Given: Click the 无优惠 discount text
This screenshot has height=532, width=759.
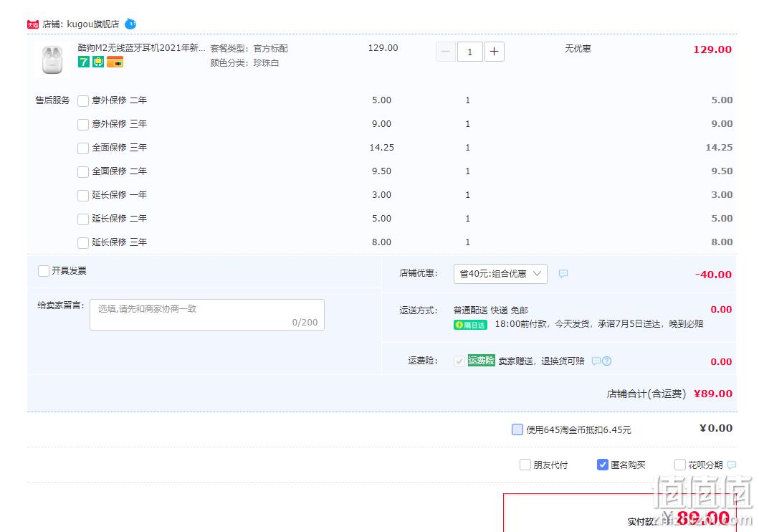Looking at the screenshot, I should pos(578,49).
